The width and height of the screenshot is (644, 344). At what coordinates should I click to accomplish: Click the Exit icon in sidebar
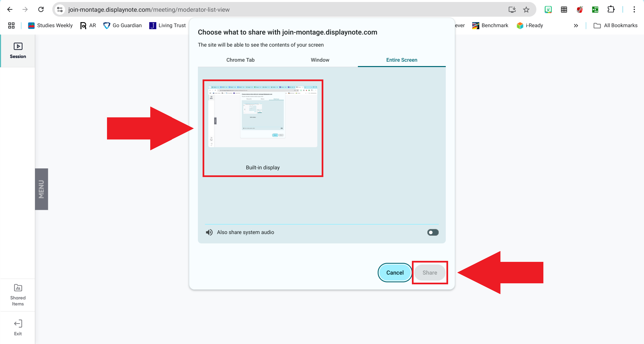pyautogui.click(x=18, y=327)
